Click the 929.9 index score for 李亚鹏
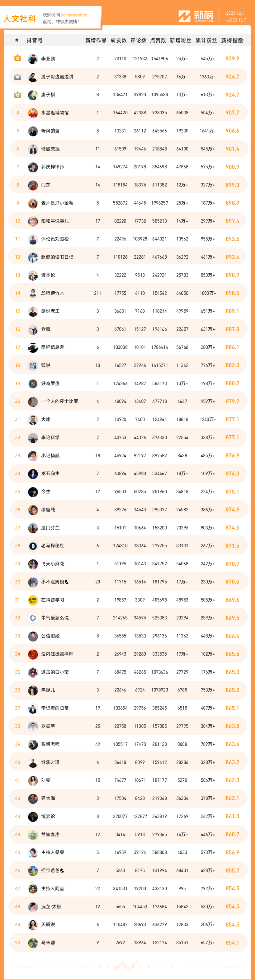Image resolution: width=255 pixels, height=980 pixels. click(232, 59)
